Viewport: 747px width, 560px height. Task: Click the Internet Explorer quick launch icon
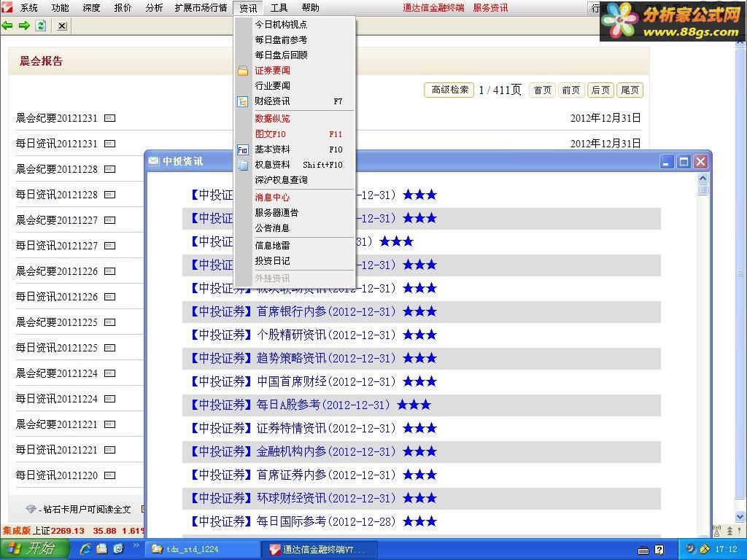pyautogui.click(x=85, y=548)
